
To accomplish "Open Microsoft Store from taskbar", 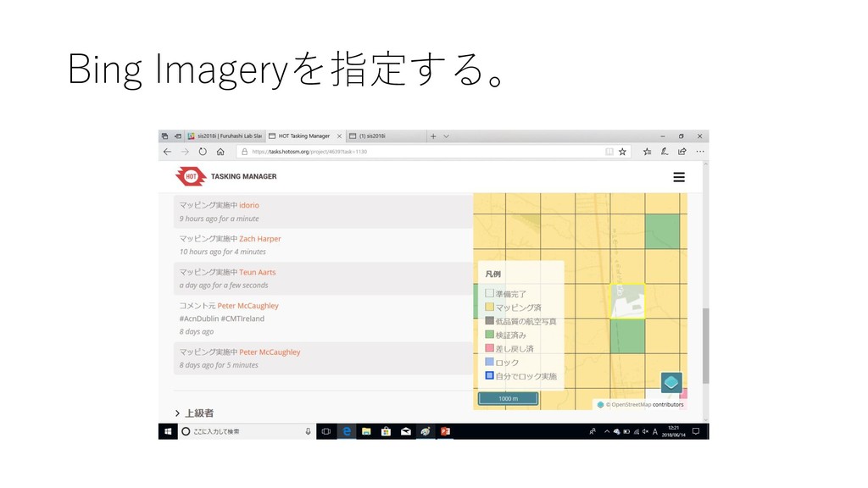I will pyautogui.click(x=386, y=431).
